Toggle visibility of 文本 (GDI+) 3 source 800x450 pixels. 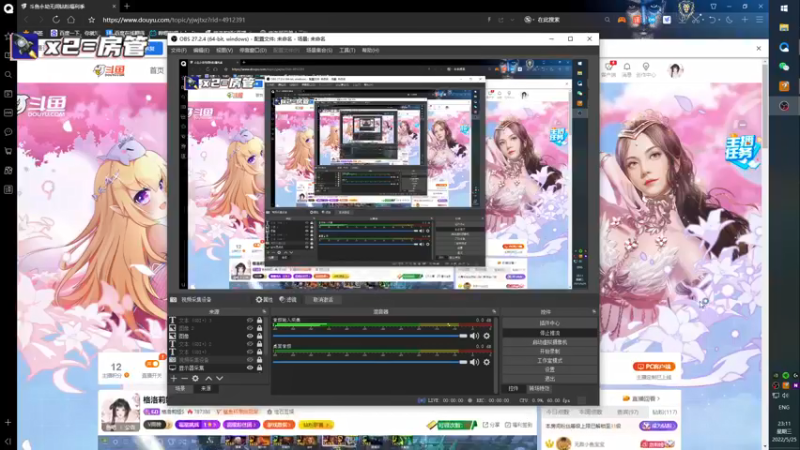click(x=250, y=320)
